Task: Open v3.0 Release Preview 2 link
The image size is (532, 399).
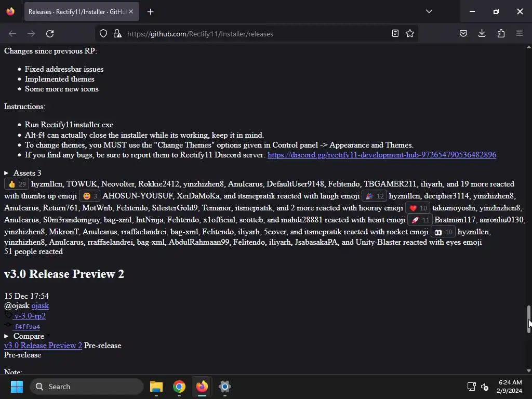Action: (43, 345)
